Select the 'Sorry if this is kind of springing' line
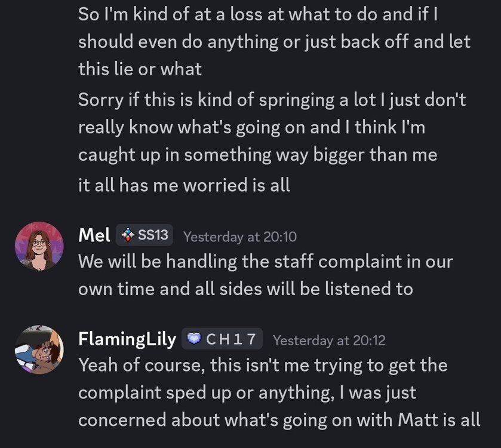 point(272,100)
